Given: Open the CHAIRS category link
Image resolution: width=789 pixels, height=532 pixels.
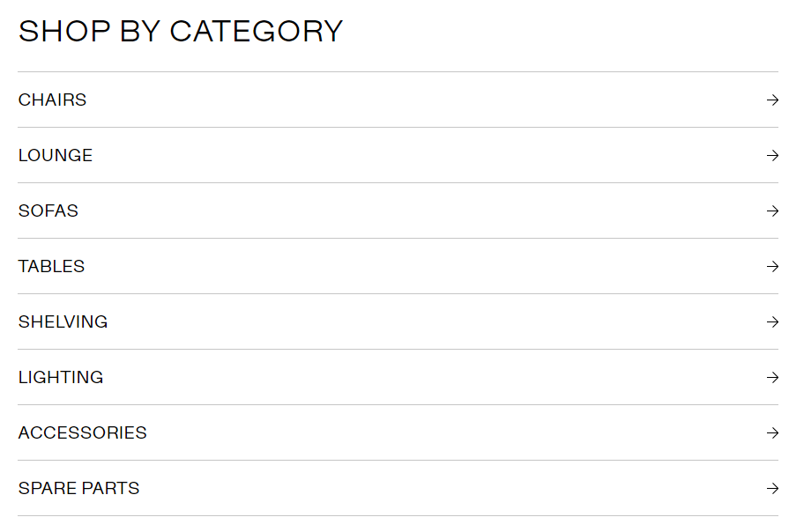Looking at the screenshot, I should pyautogui.click(x=52, y=100).
